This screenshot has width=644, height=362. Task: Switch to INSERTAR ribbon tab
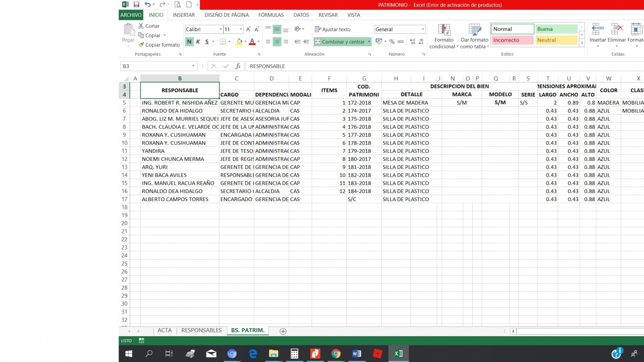(x=184, y=15)
